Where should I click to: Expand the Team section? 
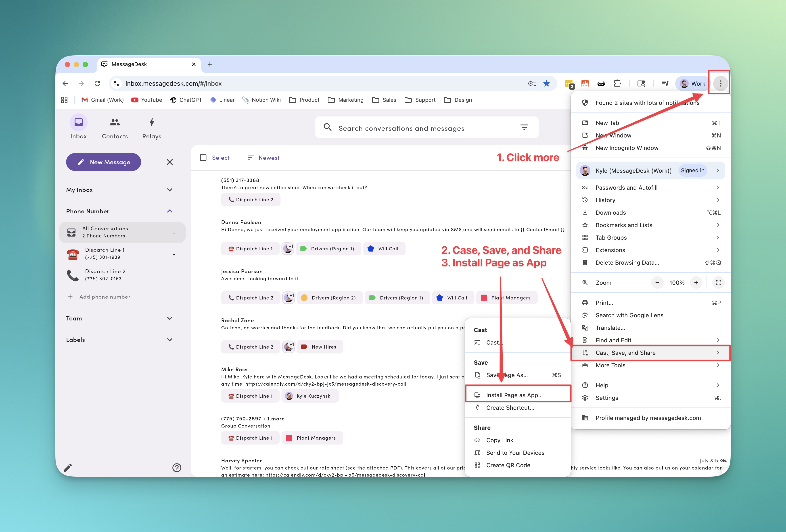(170, 318)
